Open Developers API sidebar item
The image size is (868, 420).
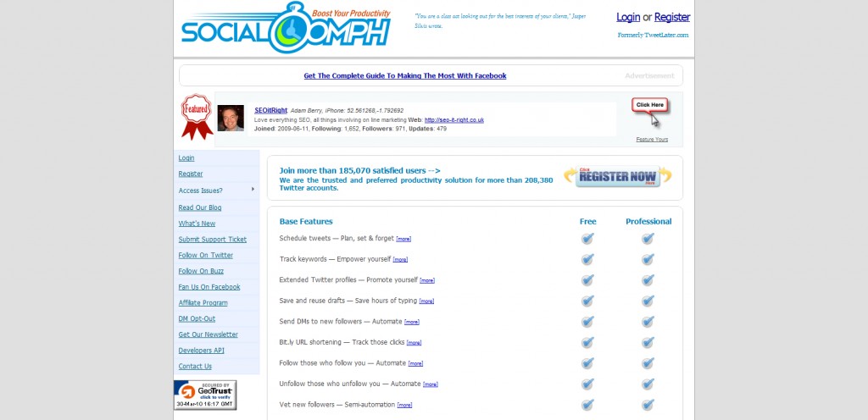(x=202, y=351)
